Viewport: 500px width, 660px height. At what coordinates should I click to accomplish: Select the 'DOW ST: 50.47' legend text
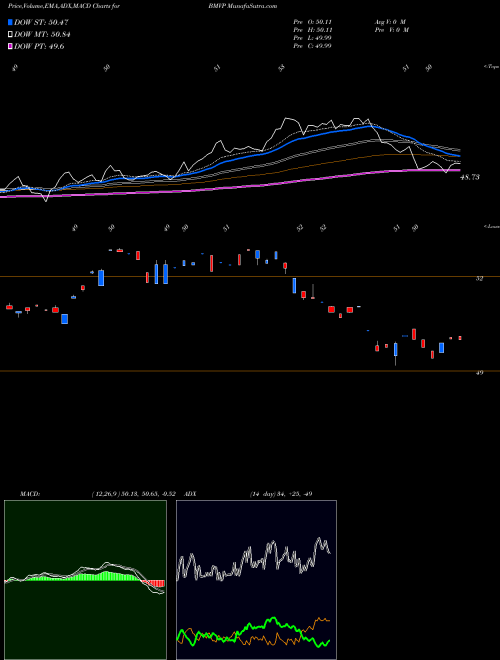click(x=41, y=23)
